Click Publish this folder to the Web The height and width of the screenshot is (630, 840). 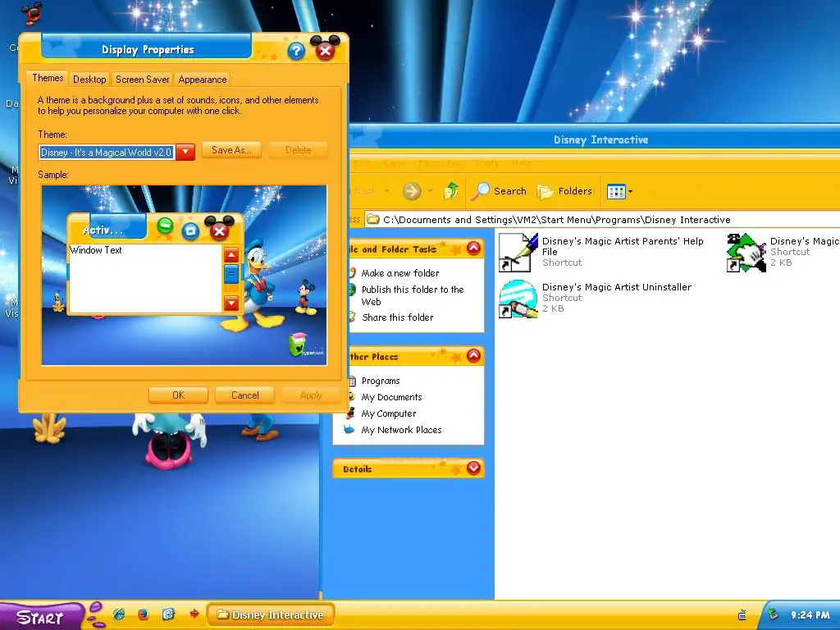tap(413, 295)
